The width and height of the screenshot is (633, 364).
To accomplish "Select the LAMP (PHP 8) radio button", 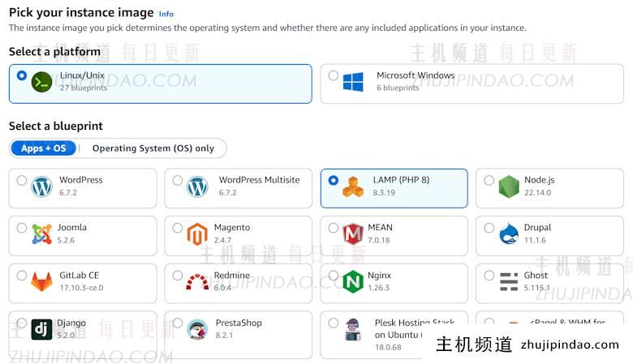I will pos(333,180).
